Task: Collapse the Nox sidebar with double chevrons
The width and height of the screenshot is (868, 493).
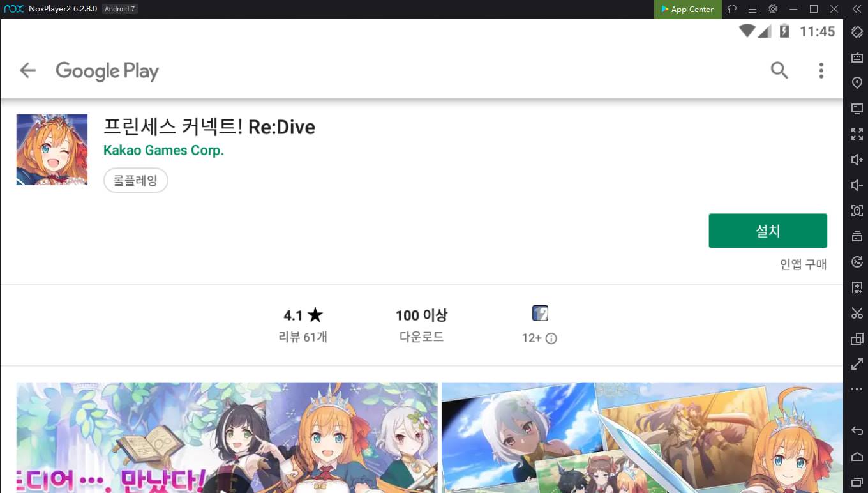Action: click(857, 10)
